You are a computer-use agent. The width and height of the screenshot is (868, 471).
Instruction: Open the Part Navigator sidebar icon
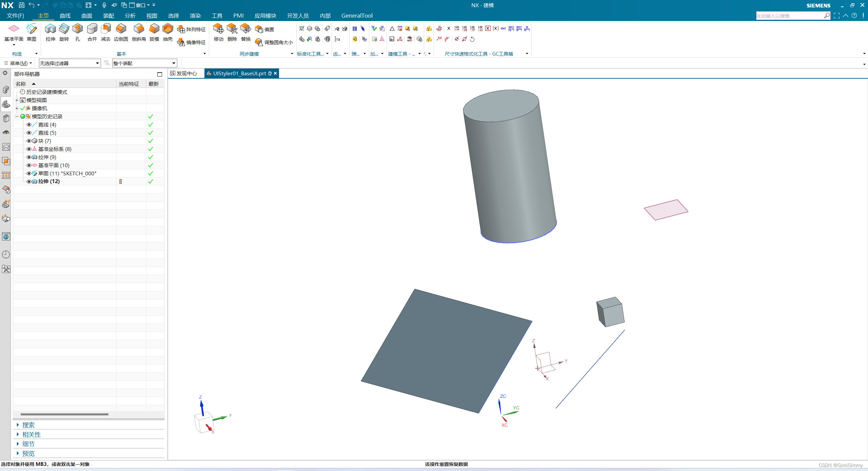(6, 104)
